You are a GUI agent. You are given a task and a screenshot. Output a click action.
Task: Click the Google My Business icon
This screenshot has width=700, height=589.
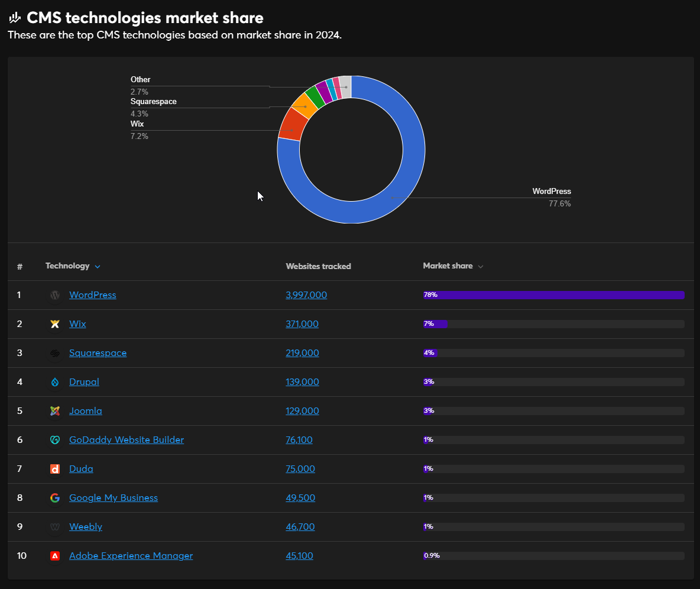(55, 498)
